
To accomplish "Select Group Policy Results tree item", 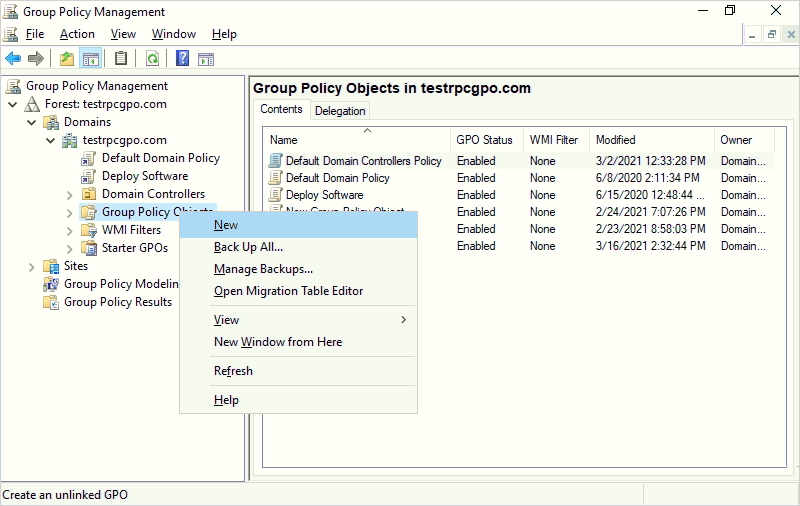I will [118, 302].
